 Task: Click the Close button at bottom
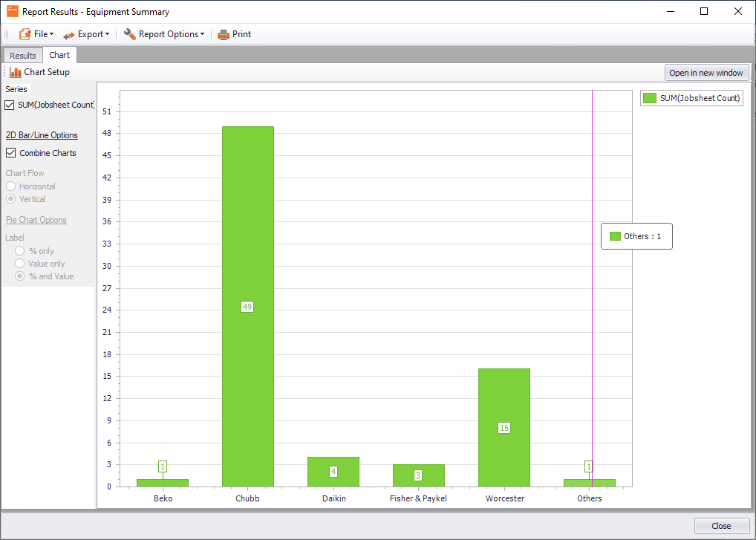tap(722, 526)
